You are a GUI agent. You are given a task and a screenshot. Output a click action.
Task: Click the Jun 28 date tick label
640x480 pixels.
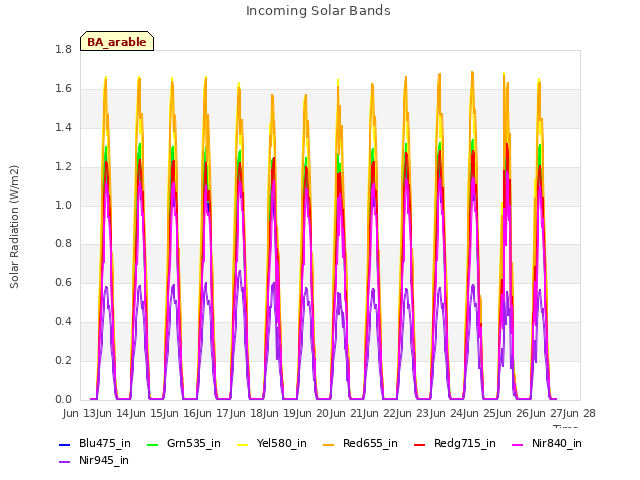click(580, 413)
